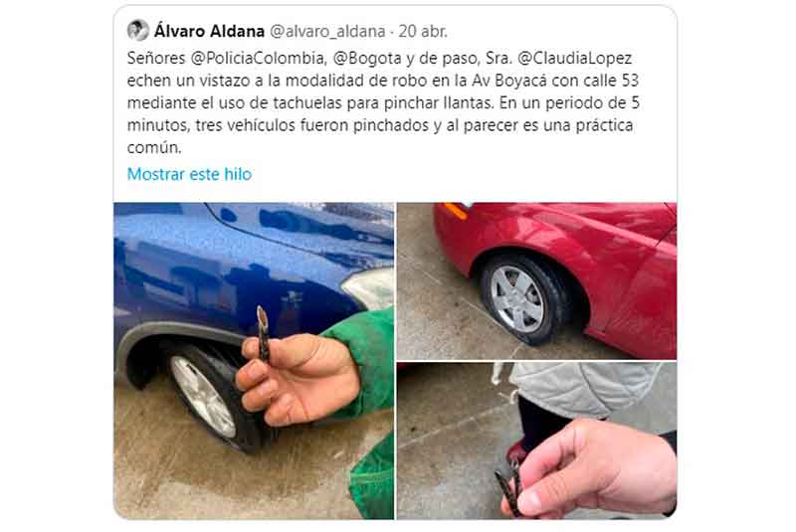Click the blue car's headlight
Image resolution: width=796 pixels, height=532 pixels.
click(369, 288)
